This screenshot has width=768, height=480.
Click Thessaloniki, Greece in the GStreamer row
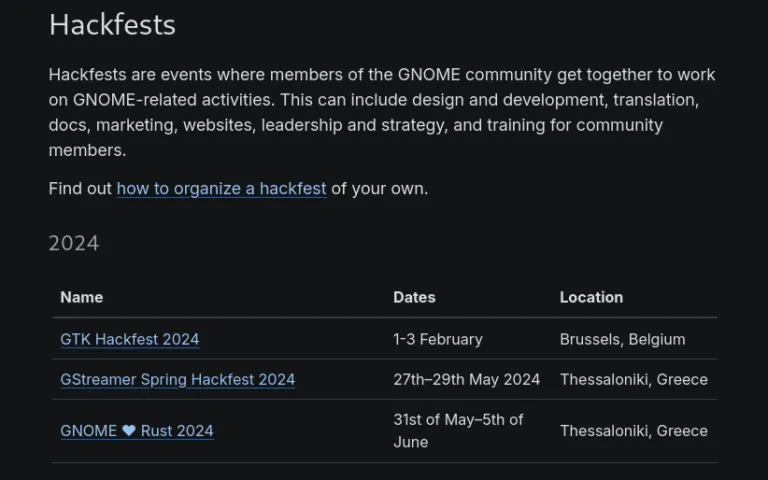pos(633,380)
